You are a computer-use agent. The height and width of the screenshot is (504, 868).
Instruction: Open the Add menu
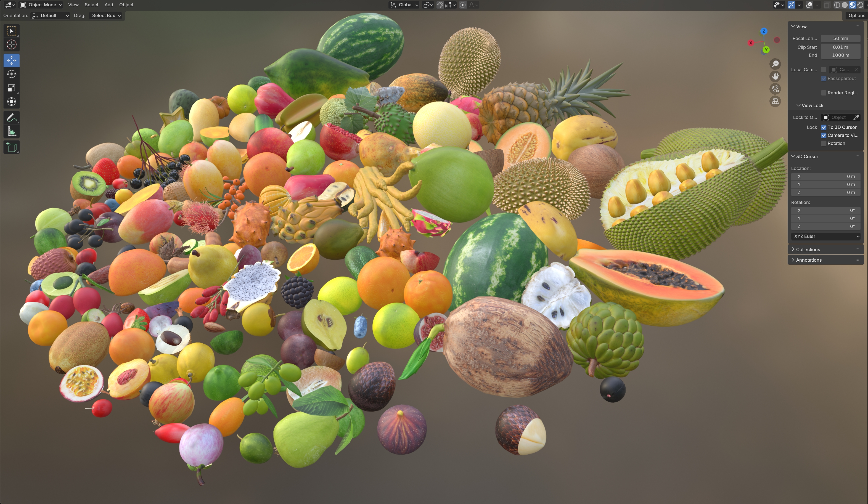click(108, 5)
